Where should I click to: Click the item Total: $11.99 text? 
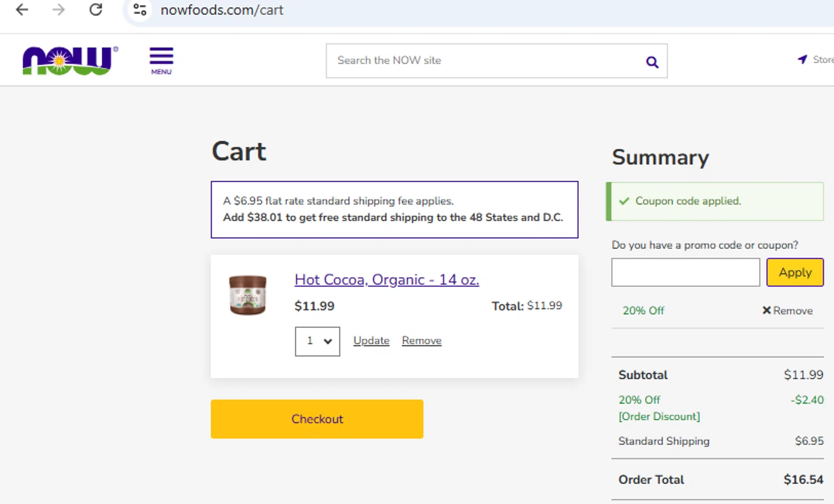(527, 306)
